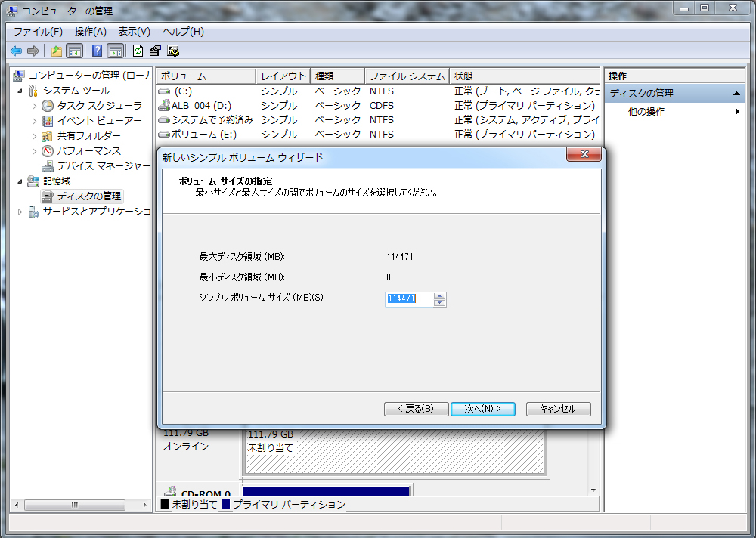The image size is (756, 538).
Task: Click the back navigation arrow
Action: coord(15,50)
